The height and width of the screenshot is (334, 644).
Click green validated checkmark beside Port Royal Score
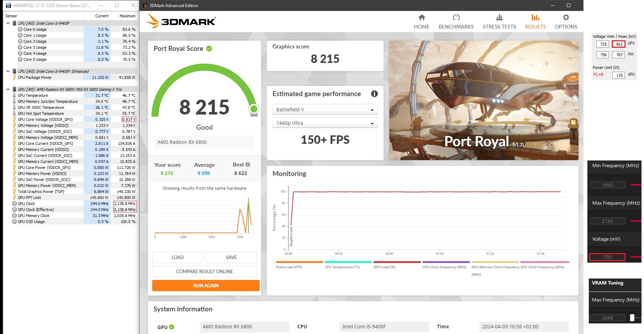tap(209, 48)
